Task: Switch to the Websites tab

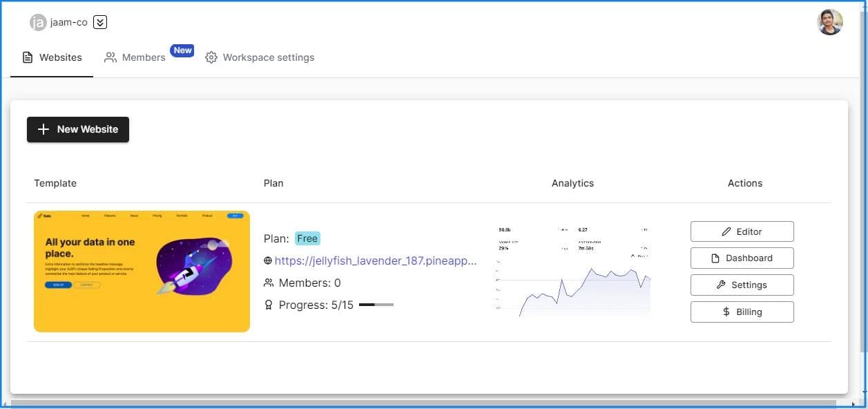Action: click(x=52, y=57)
